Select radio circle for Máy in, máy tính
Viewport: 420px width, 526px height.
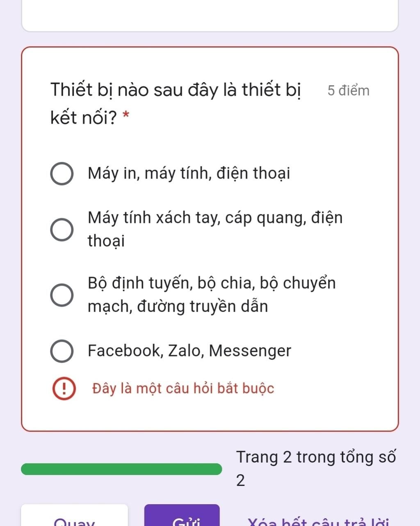[62, 174]
